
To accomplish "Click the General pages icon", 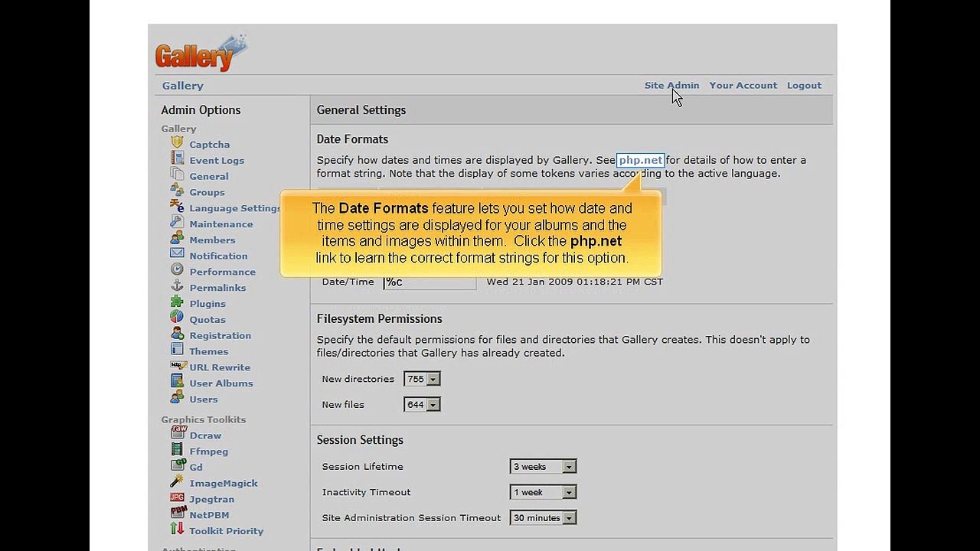I will 177,175.
